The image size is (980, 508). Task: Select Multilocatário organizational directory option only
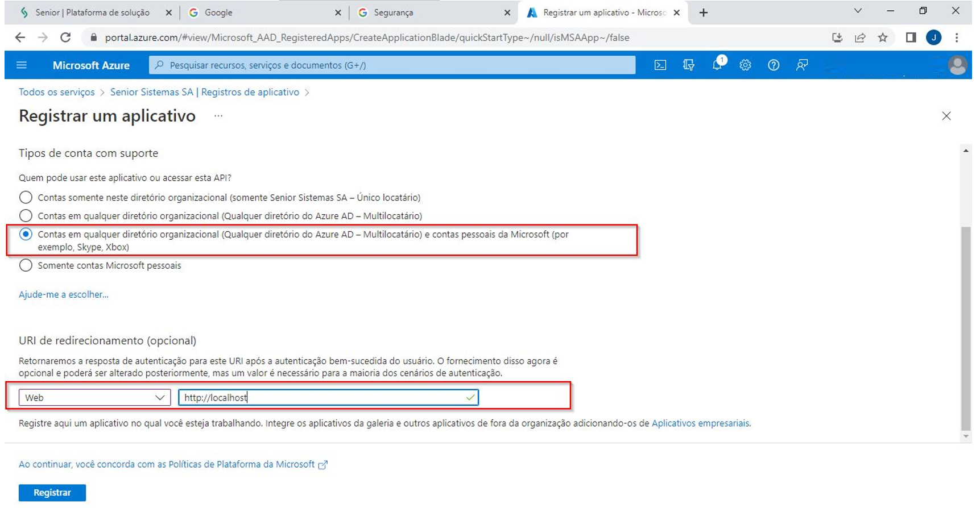[x=26, y=216]
